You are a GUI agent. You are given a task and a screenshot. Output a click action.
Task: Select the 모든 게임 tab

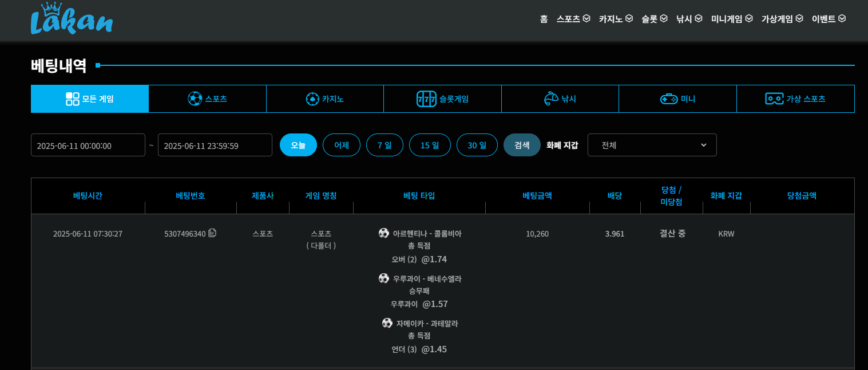pos(90,99)
